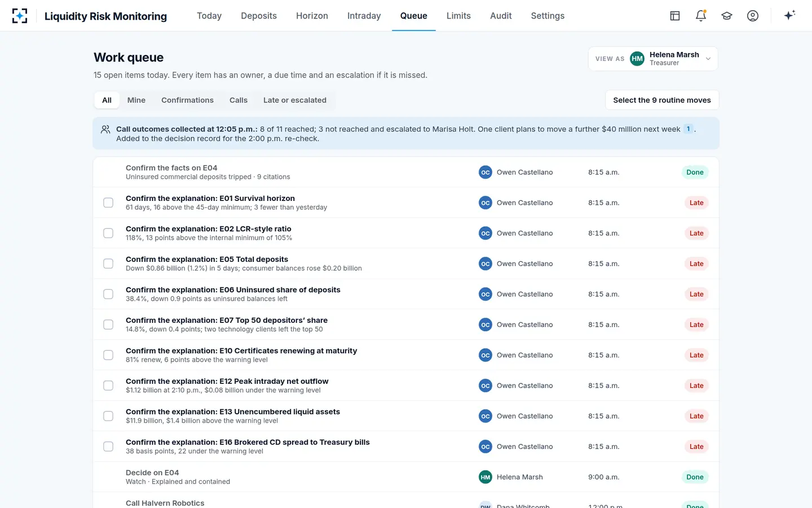Open the notifications bell

(x=701, y=16)
